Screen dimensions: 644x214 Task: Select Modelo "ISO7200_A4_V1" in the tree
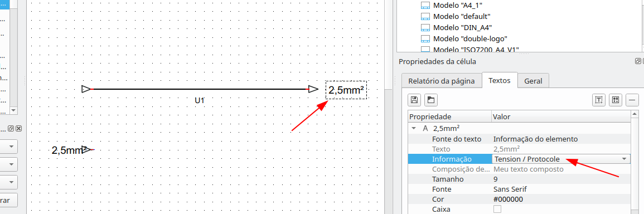(476, 50)
